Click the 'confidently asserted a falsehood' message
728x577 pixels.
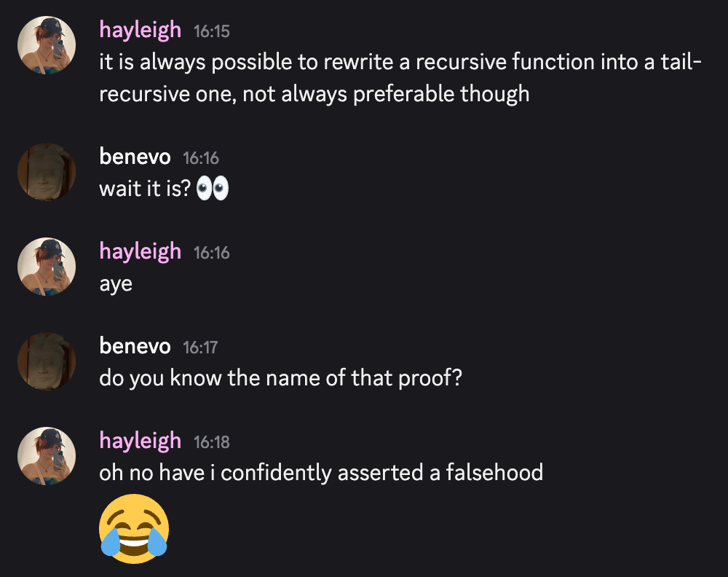click(321, 473)
